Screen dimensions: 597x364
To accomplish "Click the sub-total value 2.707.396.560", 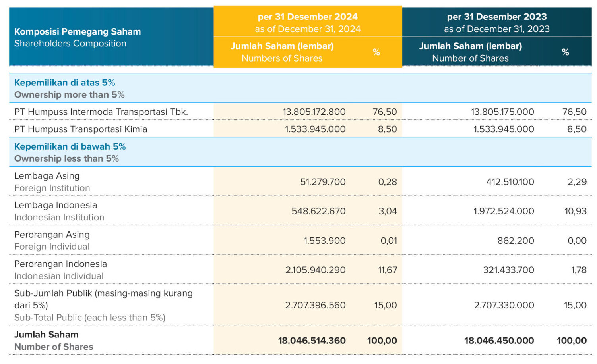I will [316, 305].
